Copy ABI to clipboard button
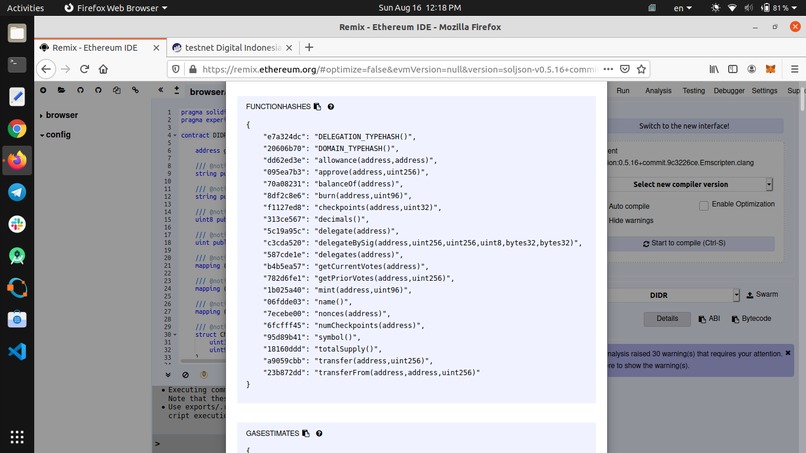The image size is (806, 453). click(709, 319)
